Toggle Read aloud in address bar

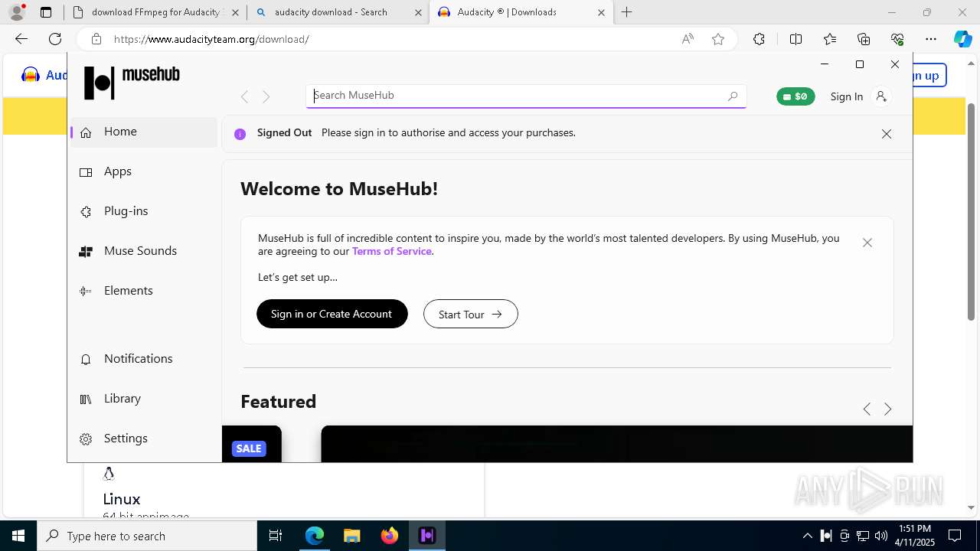[x=688, y=39]
